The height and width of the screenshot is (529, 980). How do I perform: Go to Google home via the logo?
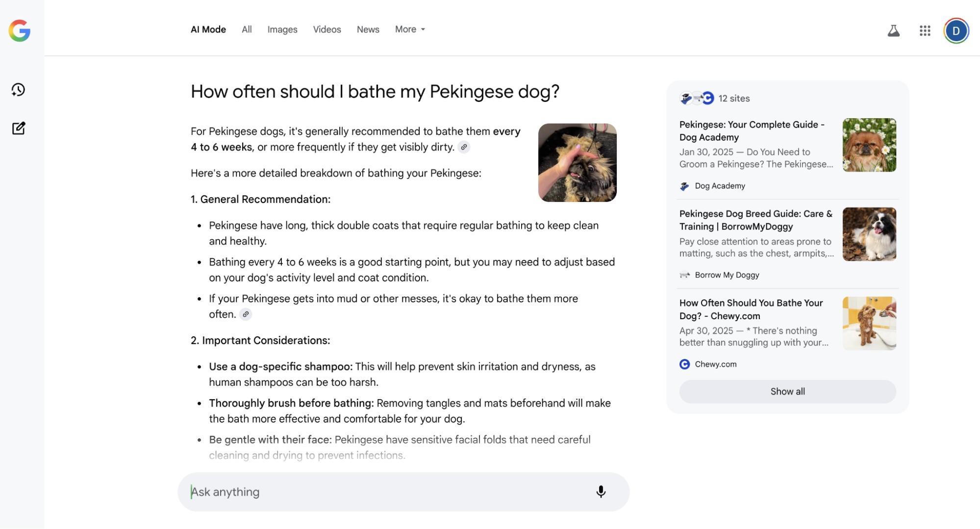coord(20,31)
